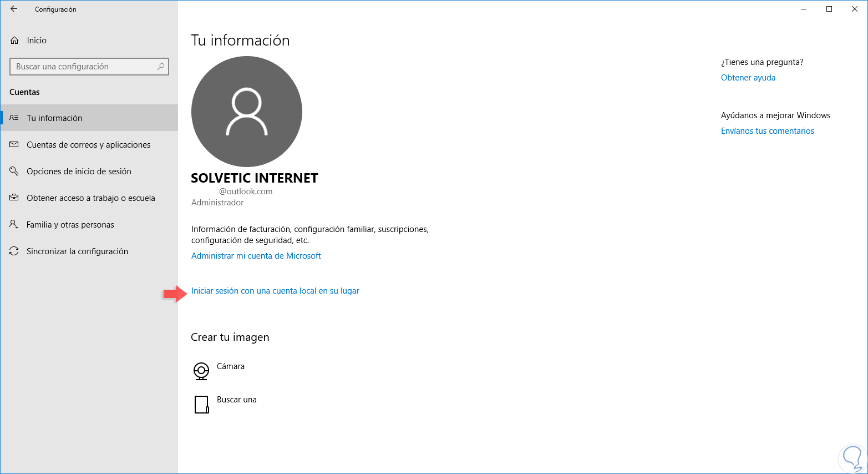The image size is (868, 474).
Task: Click the Administrador role label
Action: point(217,203)
